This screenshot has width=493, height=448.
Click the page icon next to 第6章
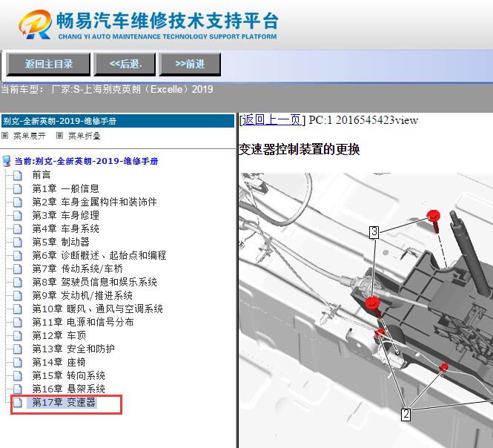click(18, 255)
